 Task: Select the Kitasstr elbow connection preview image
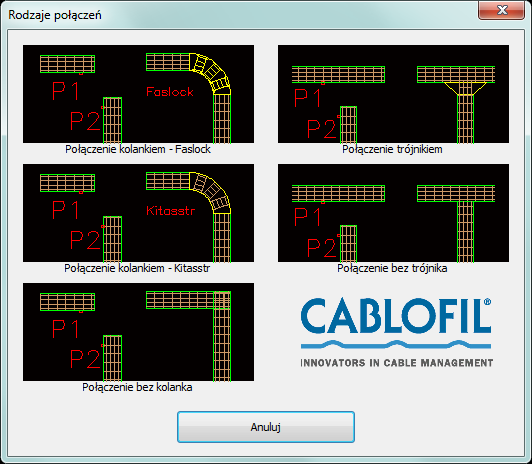(x=138, y=213)
